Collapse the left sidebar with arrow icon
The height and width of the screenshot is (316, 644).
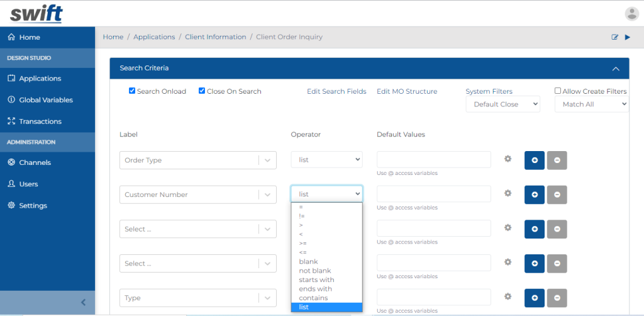pos(83,302)
